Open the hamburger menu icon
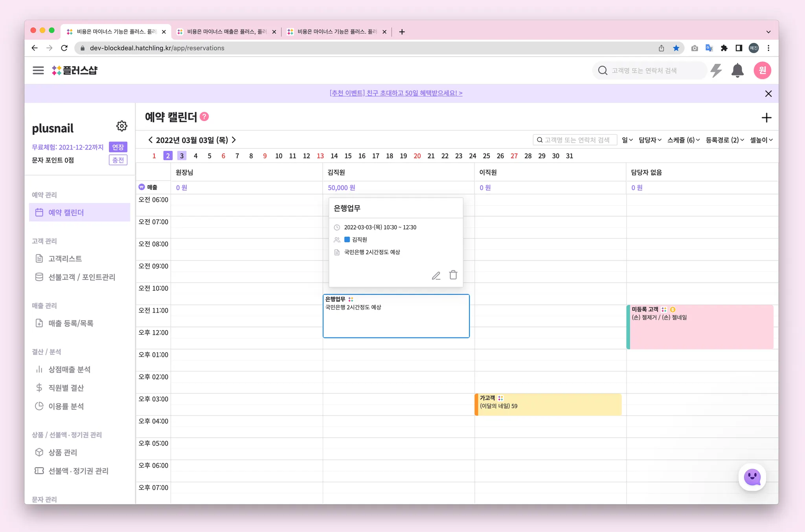 [38, 70]
